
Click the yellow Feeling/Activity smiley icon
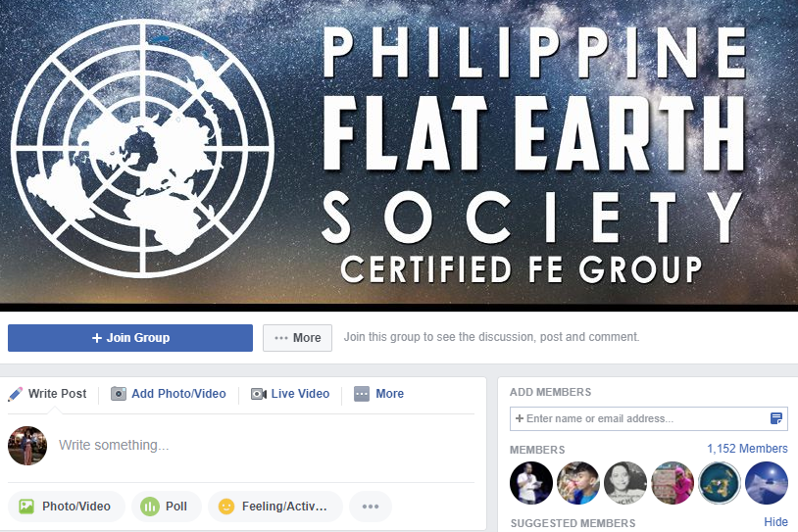click(225, 507)
